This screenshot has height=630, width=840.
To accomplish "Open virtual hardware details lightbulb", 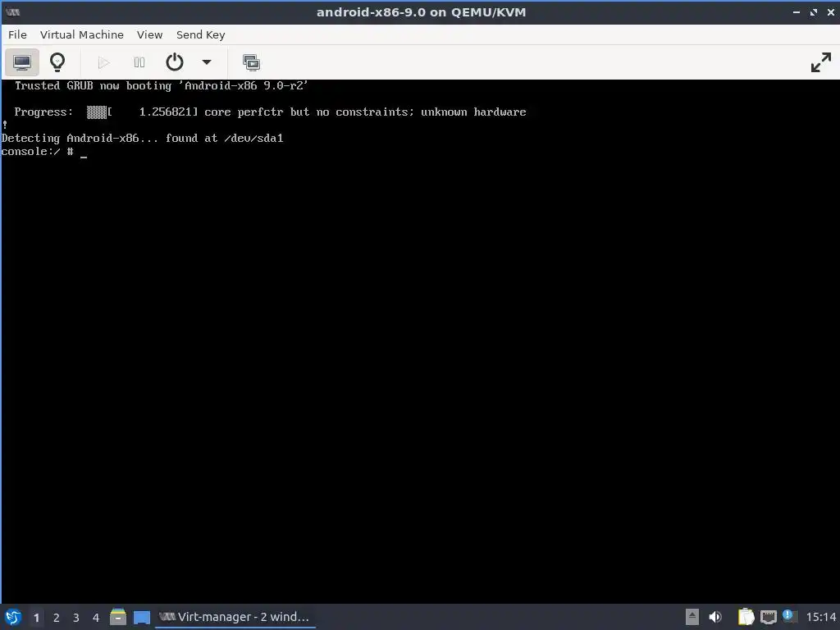I will pyautogui.click(x=57, y=62).
